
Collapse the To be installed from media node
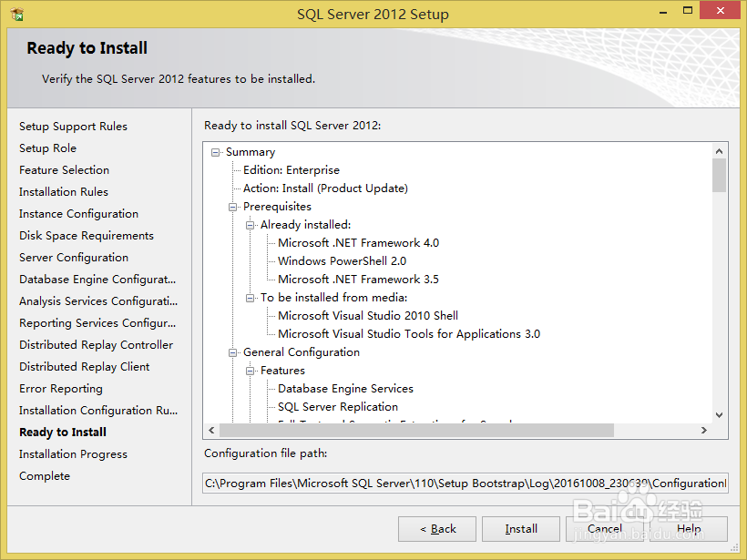(x=251, y=297)
